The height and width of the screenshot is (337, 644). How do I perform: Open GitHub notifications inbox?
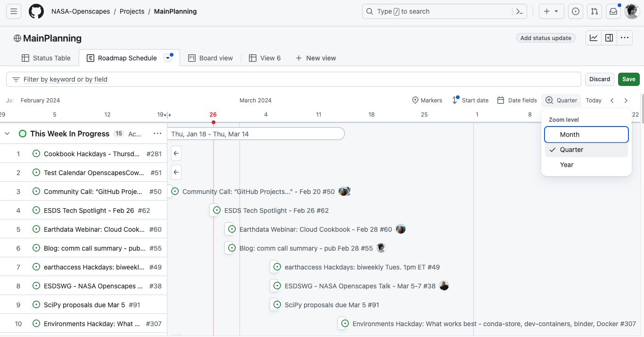tap(613, 11)
